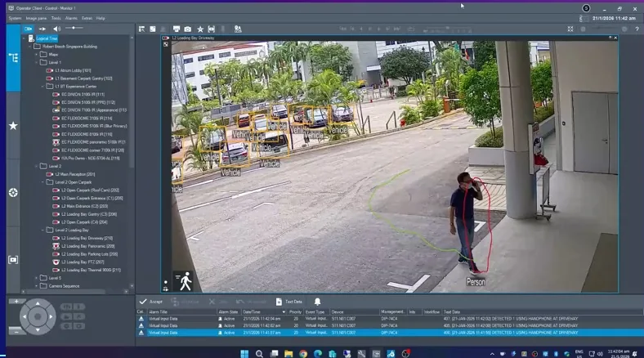The height and width of the screenshot is (358, 644).
Task: Expand the Camera Sequence folder
Action: point(37,286)
